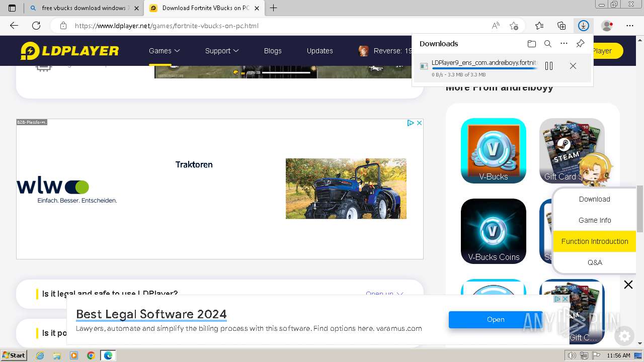Open Best Legal Software 2024 ad link

click(151, 314)
